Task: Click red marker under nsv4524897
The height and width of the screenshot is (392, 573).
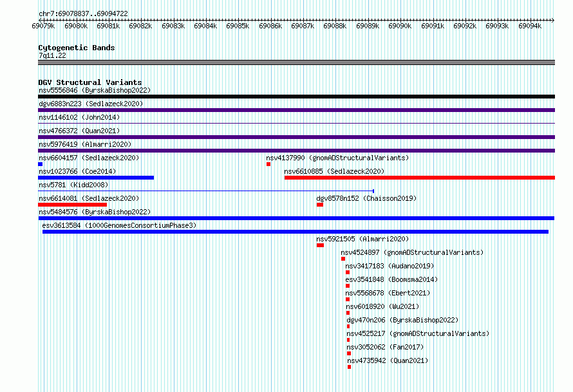Action: point(343,259)
